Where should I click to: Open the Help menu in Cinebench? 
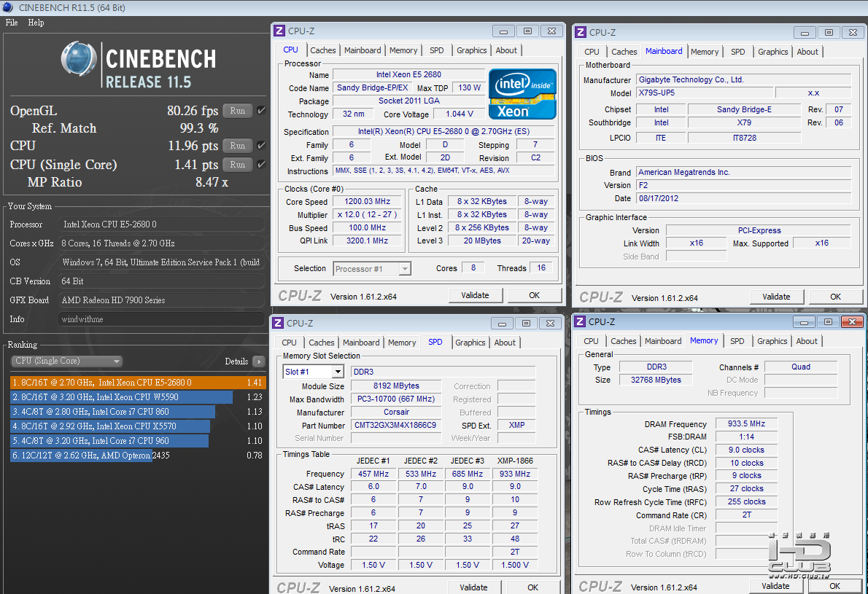pos(36,23)
